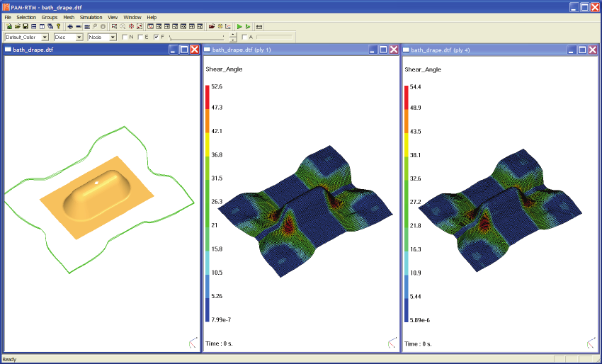Click the Save floppy disk icon

[25, 26]
